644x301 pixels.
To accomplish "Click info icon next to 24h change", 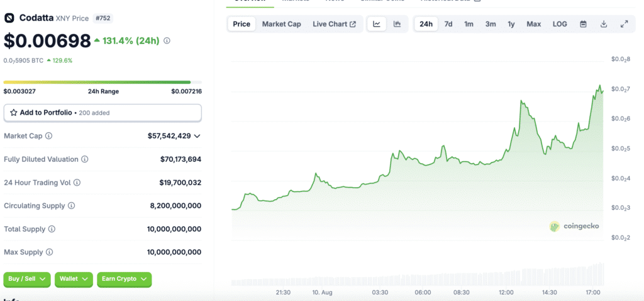I will (167, 41).
